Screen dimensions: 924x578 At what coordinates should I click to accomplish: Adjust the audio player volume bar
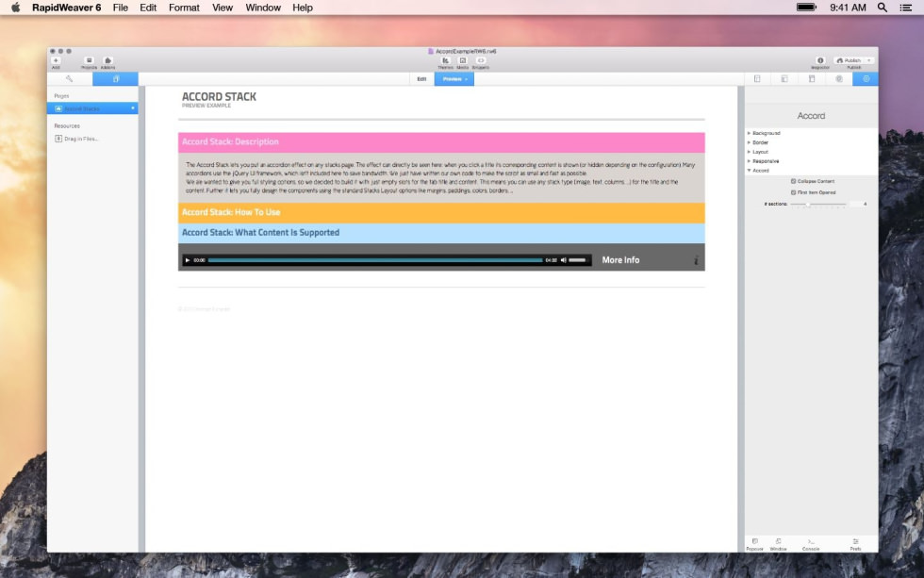tap(577, 260)
